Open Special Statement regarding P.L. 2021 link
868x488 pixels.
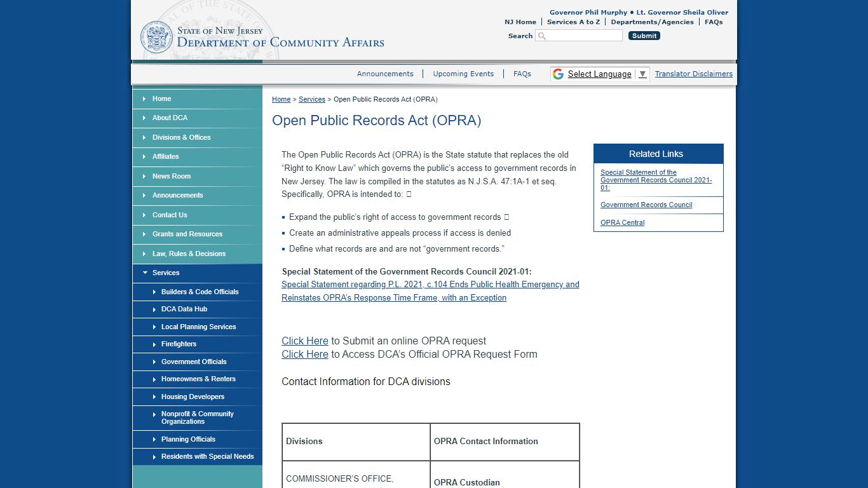[x=430, y=291]
